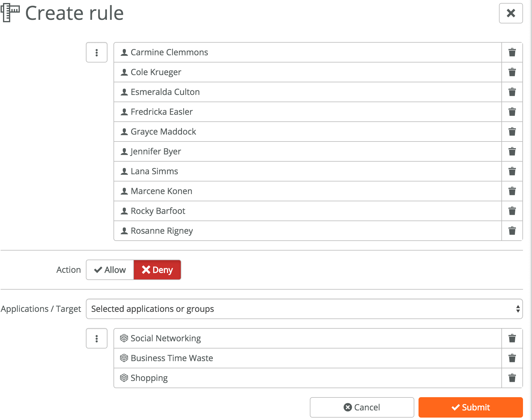Screen dimensions: 532x420
Task: Submit the new rule
Action: pos(471,407)
